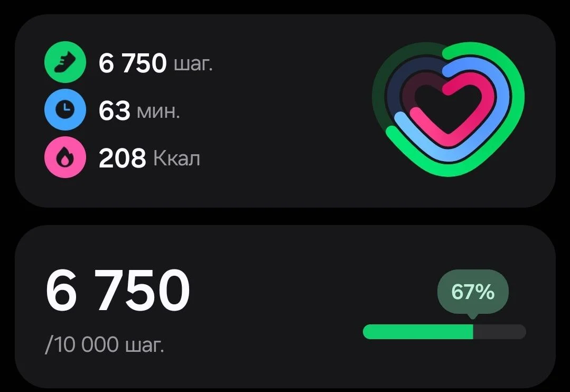
Task: Open the 6 750 steps count in top card
Action: [132, 64]
